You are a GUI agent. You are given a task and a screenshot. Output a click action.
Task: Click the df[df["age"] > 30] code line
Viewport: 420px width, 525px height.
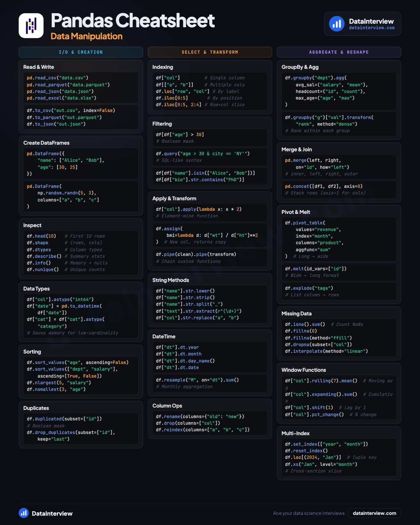(180, 134)
